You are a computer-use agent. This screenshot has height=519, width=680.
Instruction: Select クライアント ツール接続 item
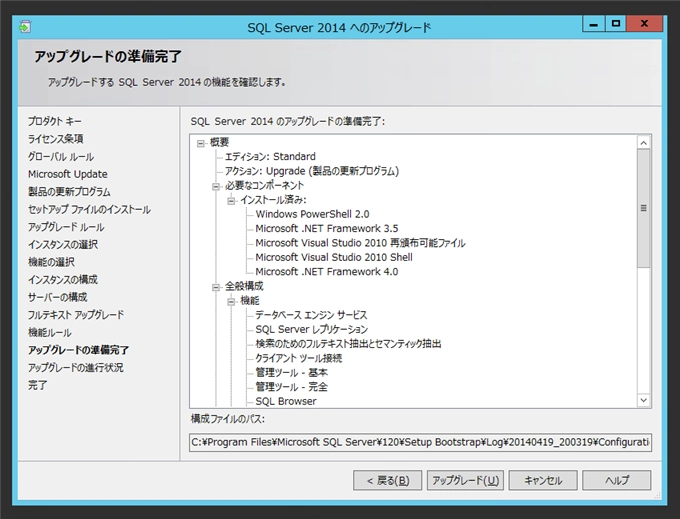tap(299, 358)
